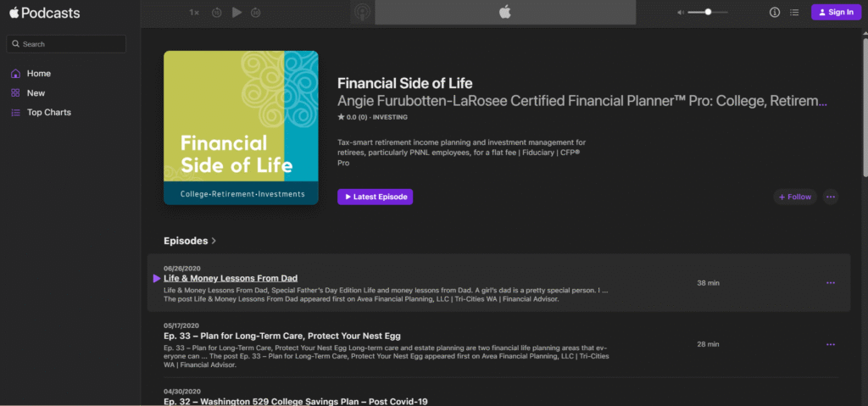Go to Home in the sidebar
This screenshot has height=406, width=868.
point(38,74)
